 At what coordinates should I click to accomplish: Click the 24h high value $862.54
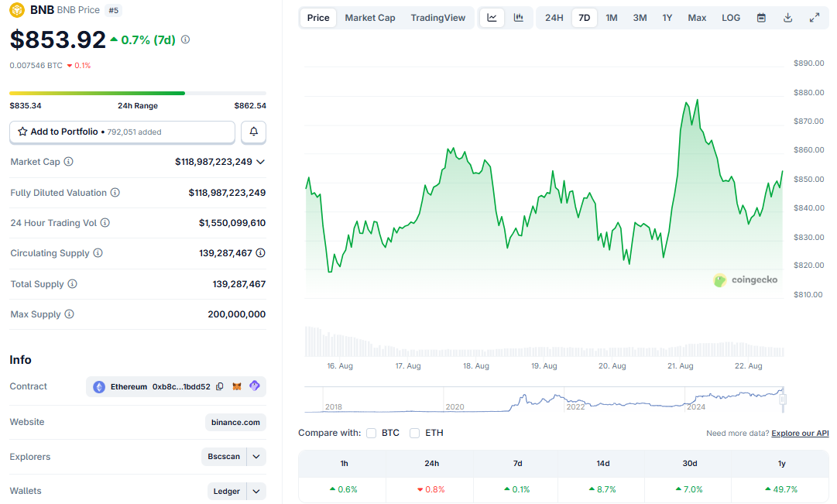pyautogui.click(x=250, y=106)
